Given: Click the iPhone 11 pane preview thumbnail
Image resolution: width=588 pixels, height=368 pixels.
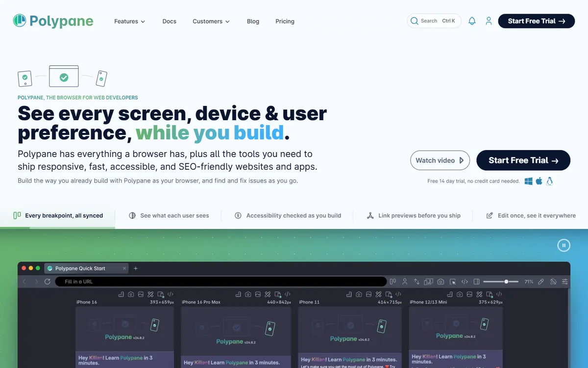Looking at the screenshot, I should click(349, 337).
